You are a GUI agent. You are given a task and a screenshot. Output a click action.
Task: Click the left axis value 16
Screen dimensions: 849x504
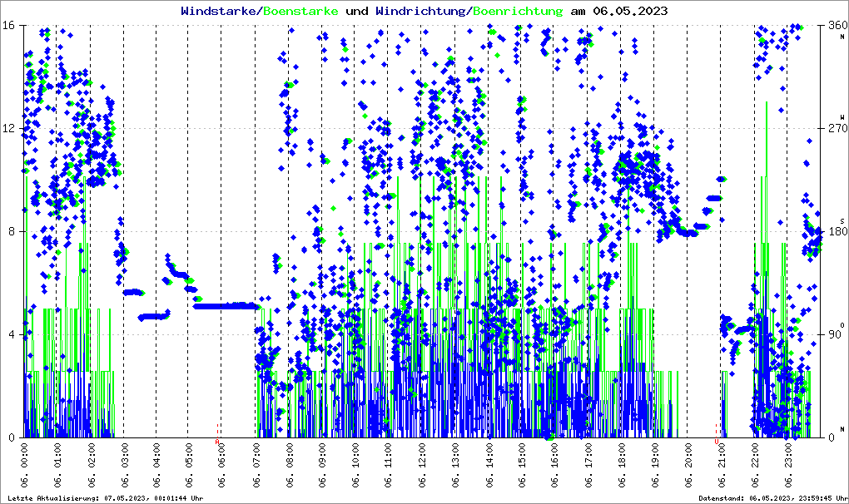click(9, 25)
